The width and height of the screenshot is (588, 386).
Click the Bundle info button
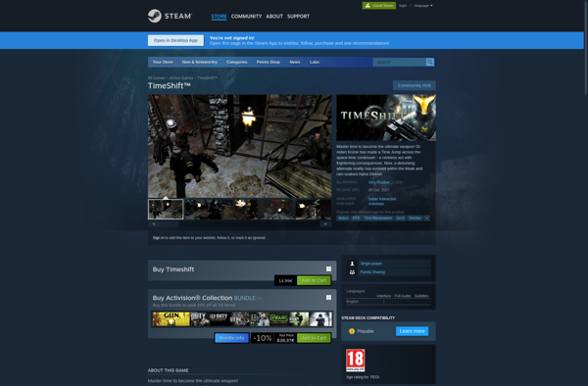click(231, 338)
